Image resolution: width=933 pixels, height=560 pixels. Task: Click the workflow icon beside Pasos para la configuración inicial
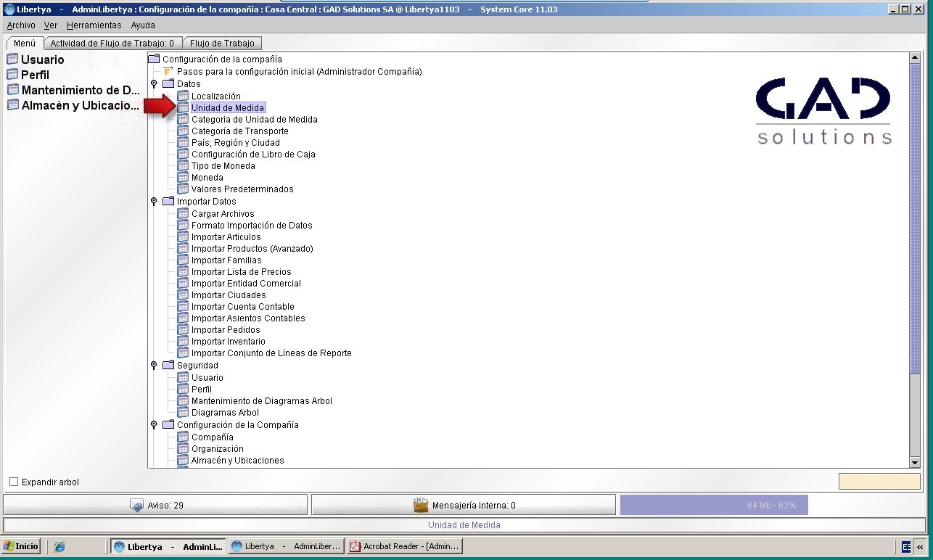pyautogui.click(x=168, y=71)
